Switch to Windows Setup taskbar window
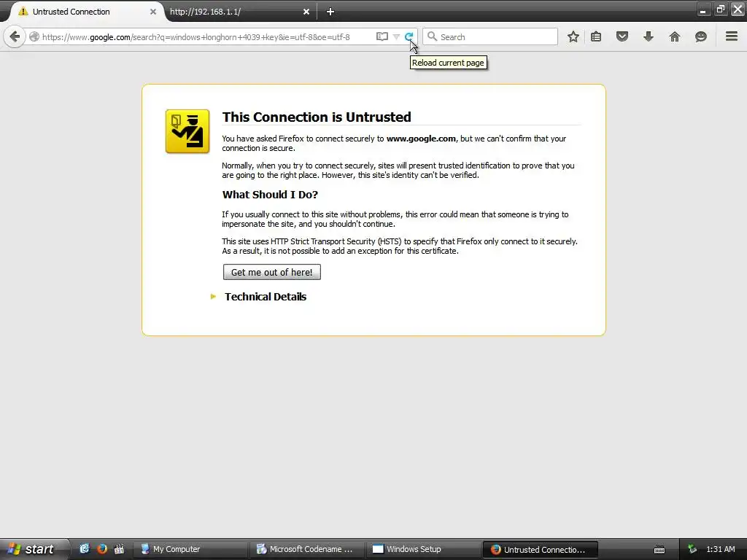The height and width of the screenshot is (560, 747). pyautogui.click(x=422, y=549)
